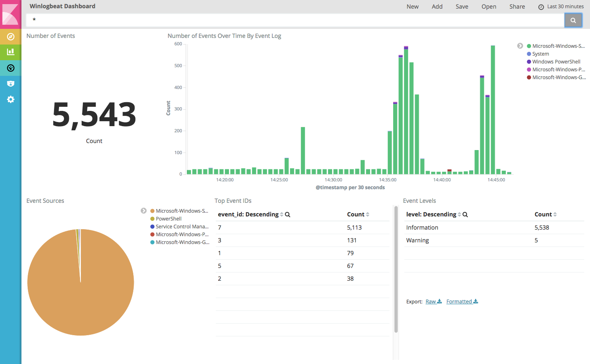The height and width of the screenshot is (364, 590).
Task: Click the magnifier beside level: Descending
Action: point(465,214)
